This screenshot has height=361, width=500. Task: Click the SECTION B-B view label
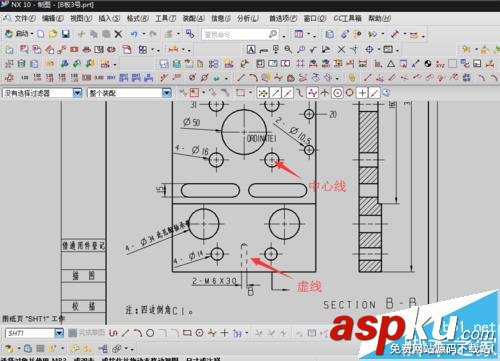tap(370, 304)
